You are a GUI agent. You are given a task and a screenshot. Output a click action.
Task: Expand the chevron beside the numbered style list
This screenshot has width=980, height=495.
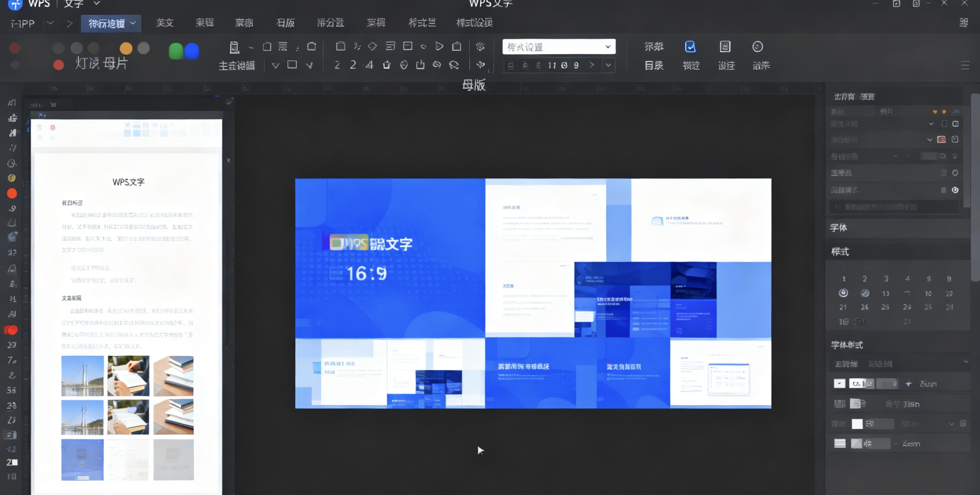(x=608, y=65)
